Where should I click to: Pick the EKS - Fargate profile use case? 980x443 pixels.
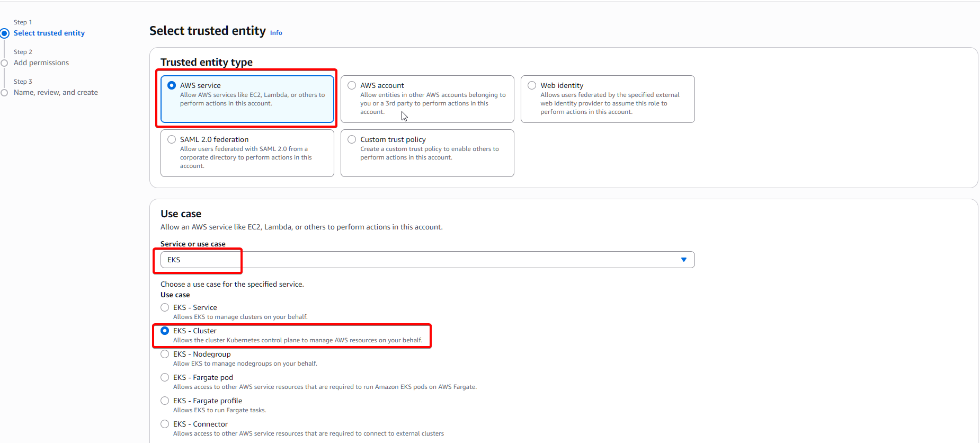click(165, 401)
